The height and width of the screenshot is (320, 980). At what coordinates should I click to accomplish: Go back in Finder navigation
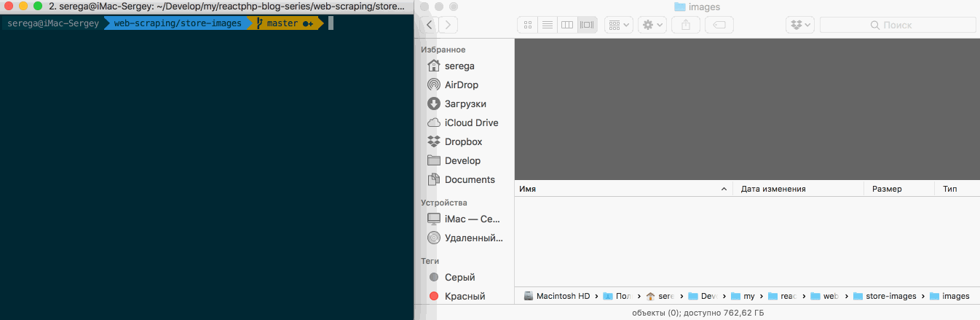pyautogui.click(x=429, y=25)
